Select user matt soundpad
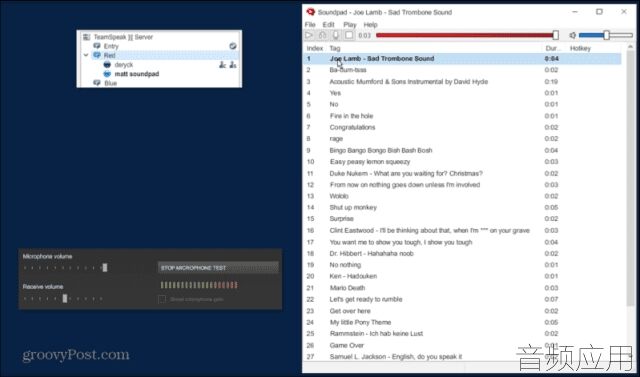 tap(137, 74)
